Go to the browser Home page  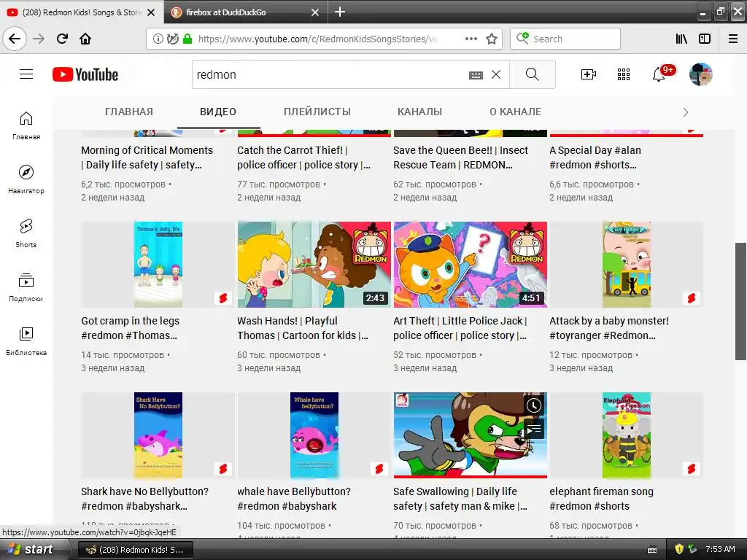[85, 39]
